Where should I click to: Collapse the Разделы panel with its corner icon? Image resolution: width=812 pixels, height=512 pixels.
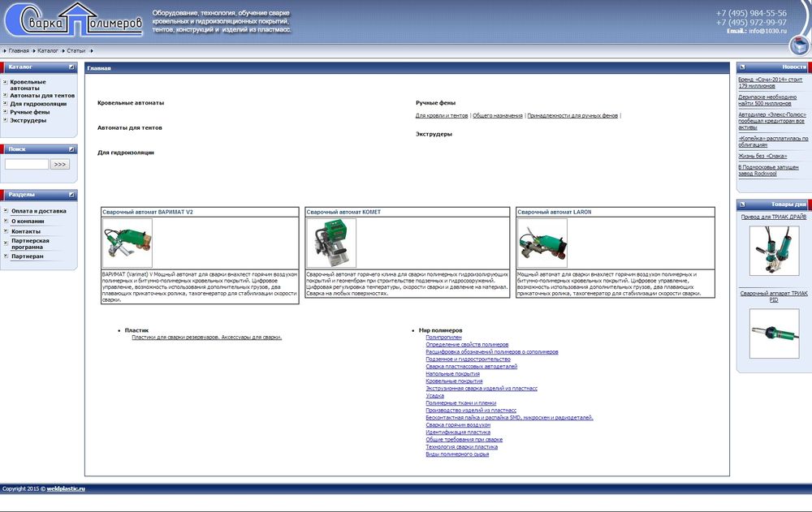tap(71, 195)
